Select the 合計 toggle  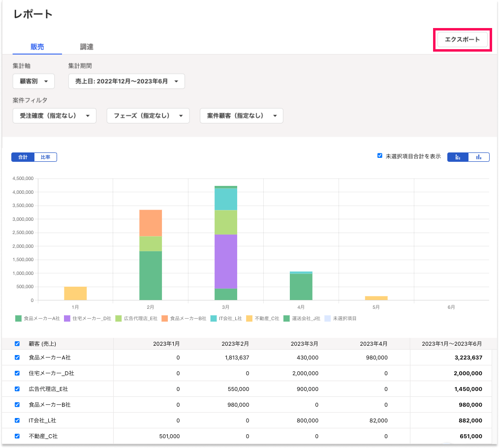(x=23, y=157)
